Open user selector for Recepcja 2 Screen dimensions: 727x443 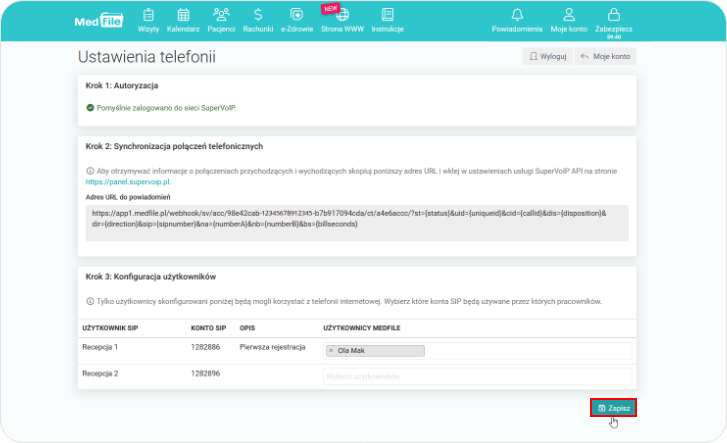477,376
